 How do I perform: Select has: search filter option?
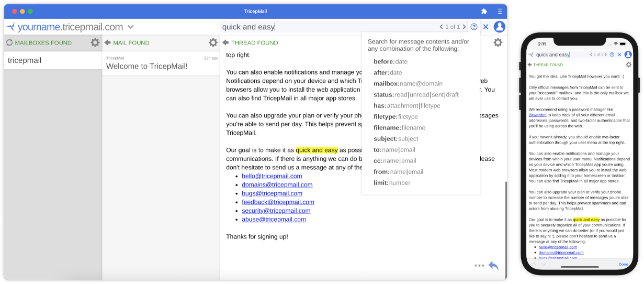(407, 105)
